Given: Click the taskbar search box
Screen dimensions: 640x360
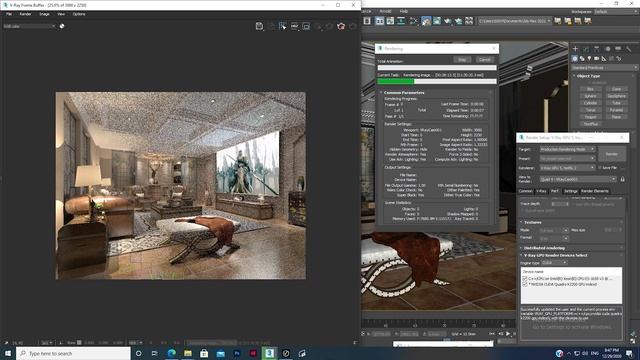Looking at the screenshot, I should [73, 353].
